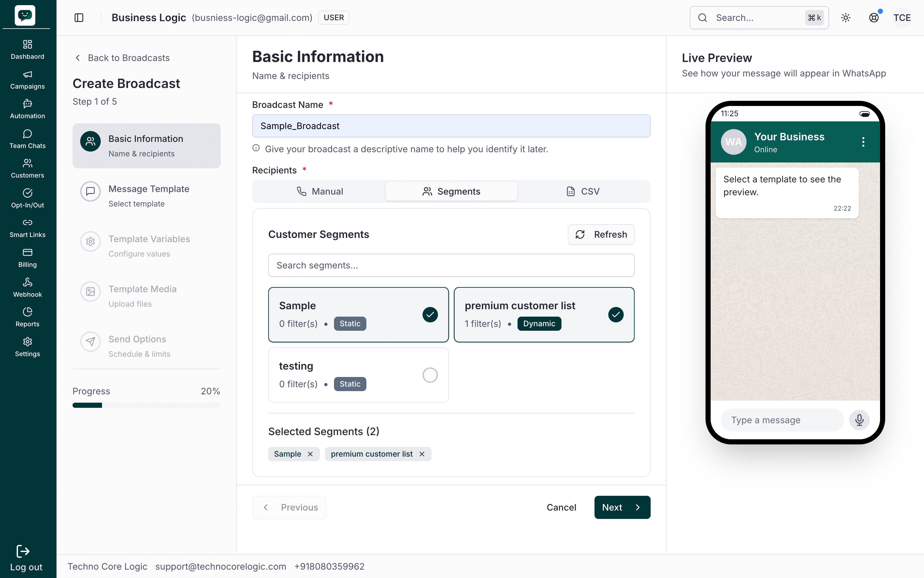The width and height of the screenshot is (924, 578).
Task: Click the USER role badge
Action: click(334, 18)
